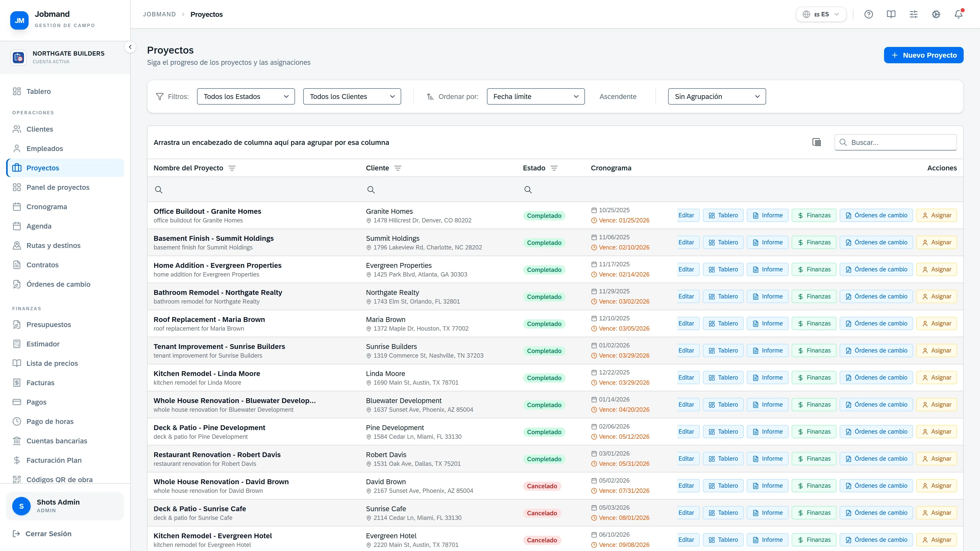This screenshot has width=980, height=551.
Task: Open Finanzas for Bathroom Remodel - Northgate Realty
Action: click(x=814, y=296)
